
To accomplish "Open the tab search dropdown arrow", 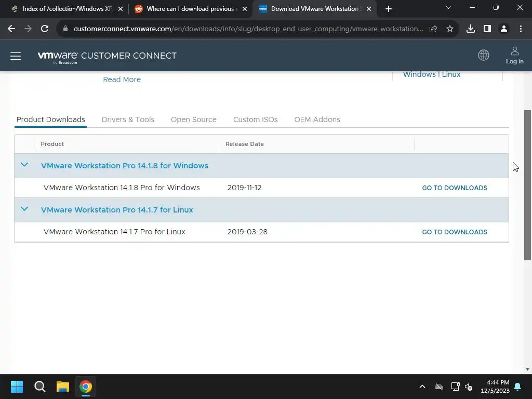I will coord(448,7).
